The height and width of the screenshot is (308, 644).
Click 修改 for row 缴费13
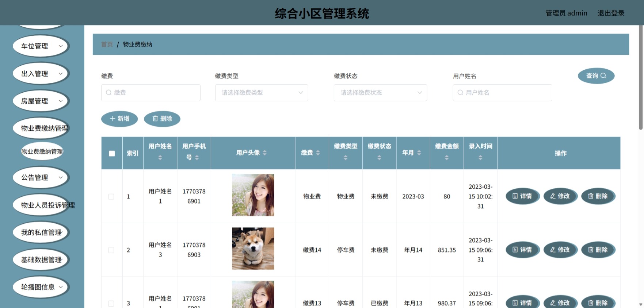pos(560,303)
